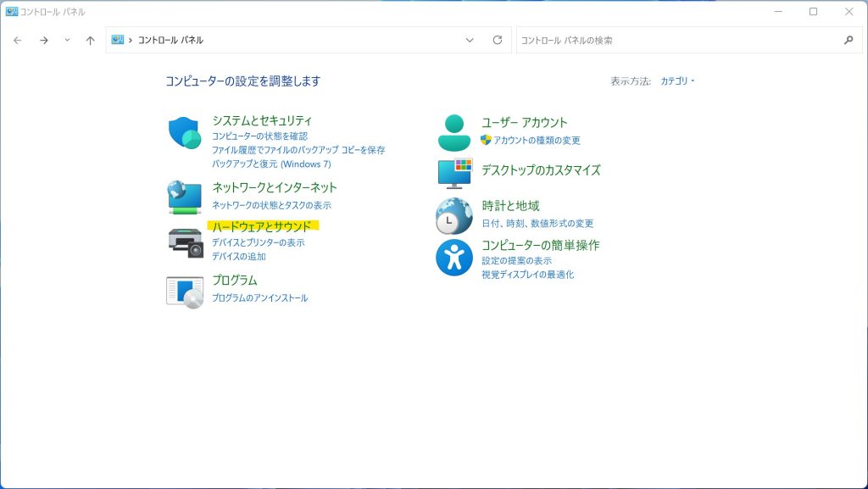Screen dimensions: 868x489
Task: Click ファイル履歴でファイルのバックアップ コピーを保存
Action: pyautogui.click(x=298, y=150)
